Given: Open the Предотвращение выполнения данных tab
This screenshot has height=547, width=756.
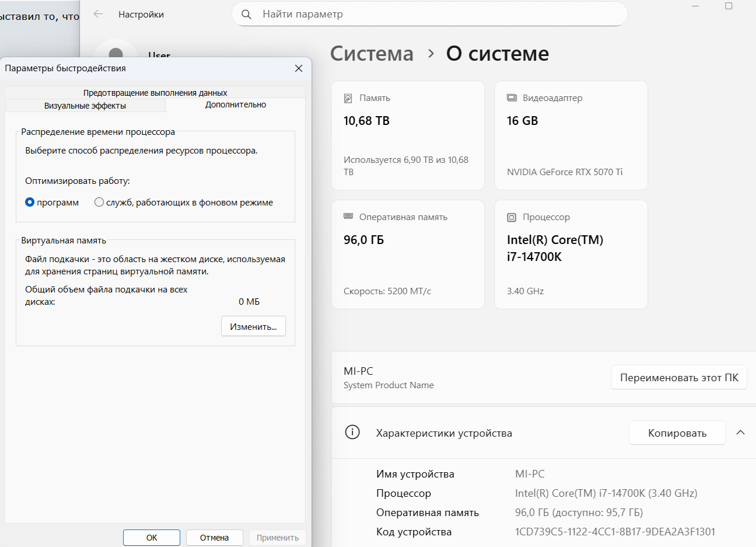Looking at the screenshot, I should coord(155,93).
